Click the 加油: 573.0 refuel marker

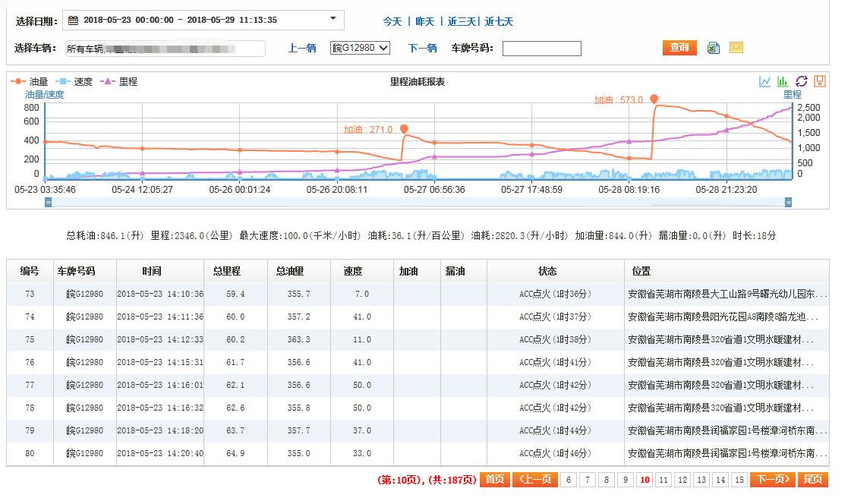point(654,99)
